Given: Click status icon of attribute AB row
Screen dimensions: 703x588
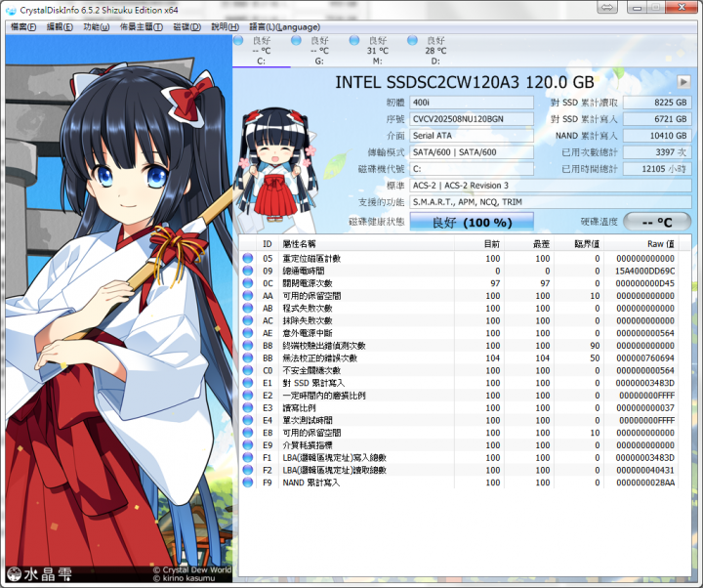Looking at the screenshot, I should click(247, 308).
